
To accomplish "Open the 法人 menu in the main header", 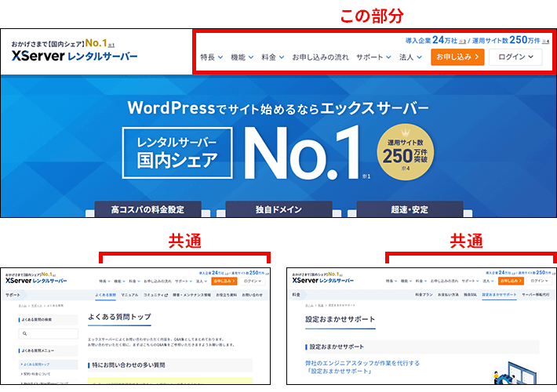I will point(410,57).
